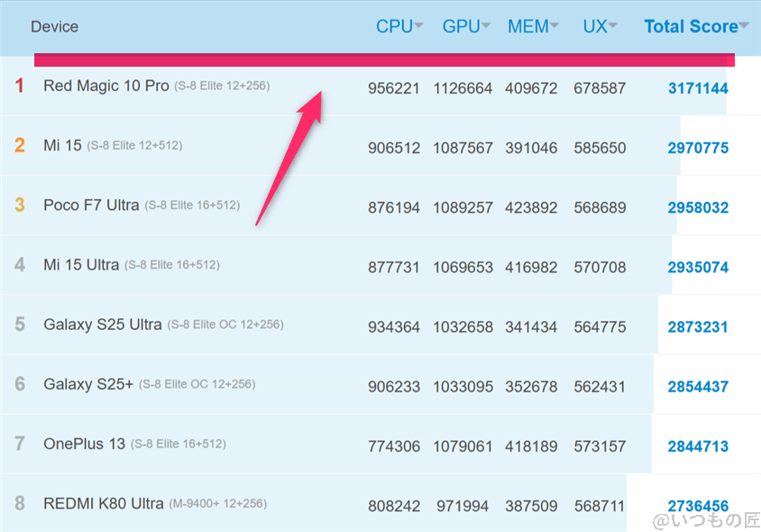761x532 pixels.
Task: Select the pink highlight bar under headers
Action: tap(383, 57)
